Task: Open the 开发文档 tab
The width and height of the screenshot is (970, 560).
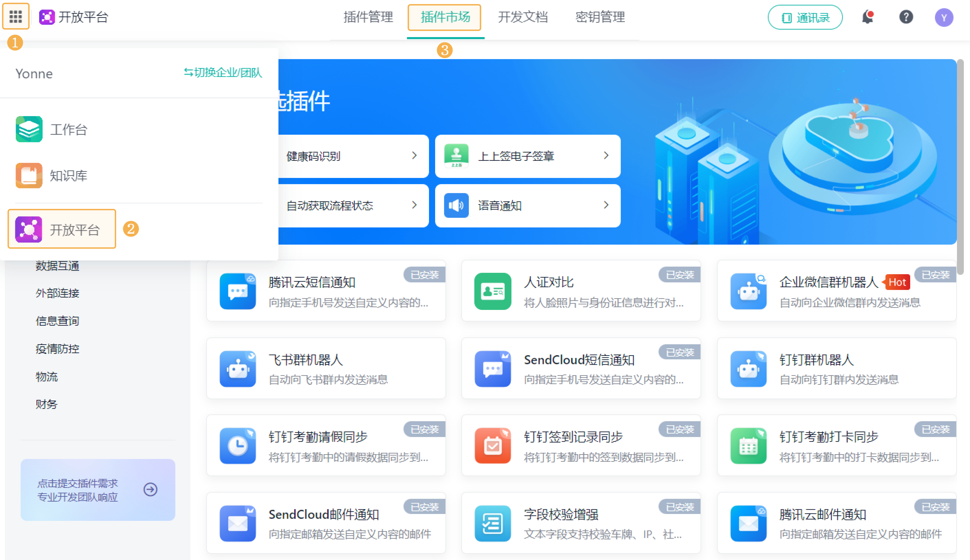Action: (523, 17)
